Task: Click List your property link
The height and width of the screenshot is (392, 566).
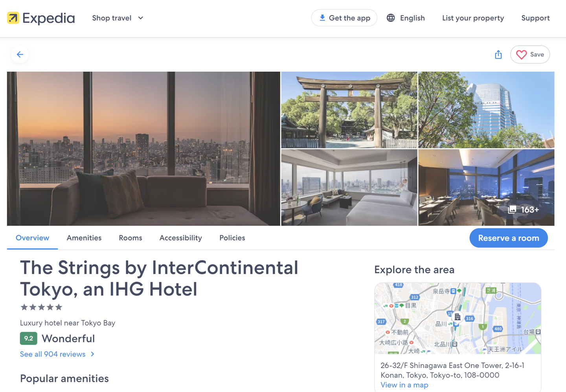Action: click(473, 18)
